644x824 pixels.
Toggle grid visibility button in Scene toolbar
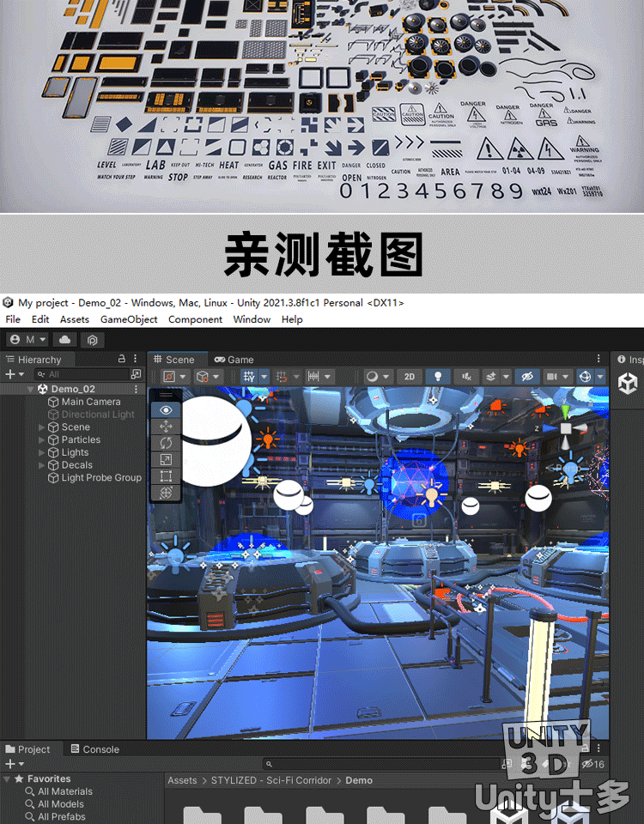pos(249,376)
